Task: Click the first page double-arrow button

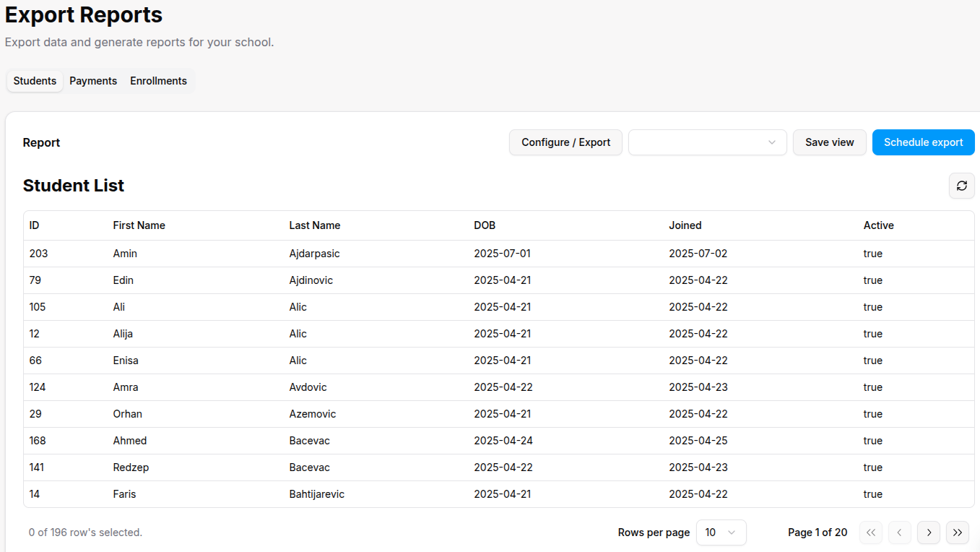Action: 870,532
